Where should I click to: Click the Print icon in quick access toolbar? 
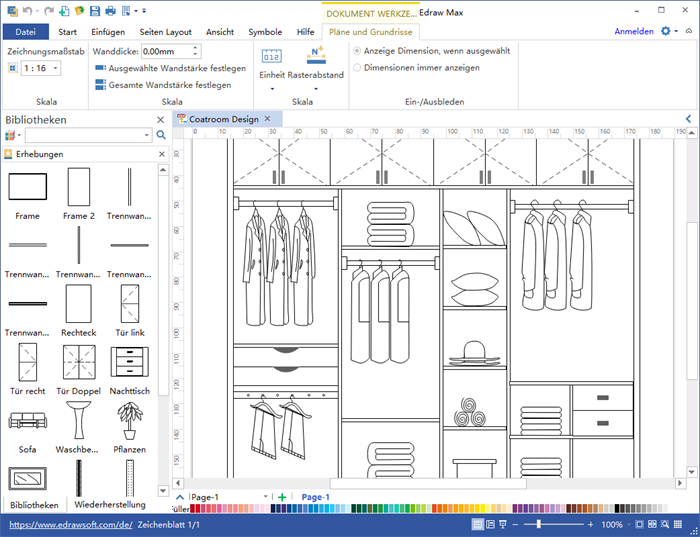coord(110,10)
